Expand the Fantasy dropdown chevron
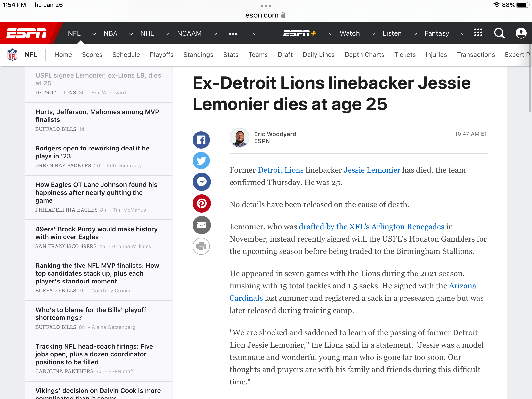 pyautogui.click(x=463, y=34)
